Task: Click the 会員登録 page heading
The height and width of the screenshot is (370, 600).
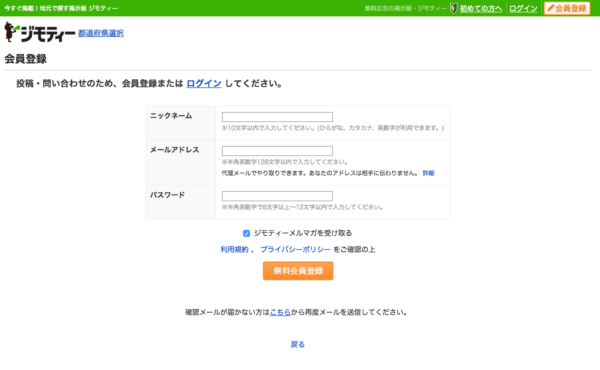Action: [x=26, y=59]
